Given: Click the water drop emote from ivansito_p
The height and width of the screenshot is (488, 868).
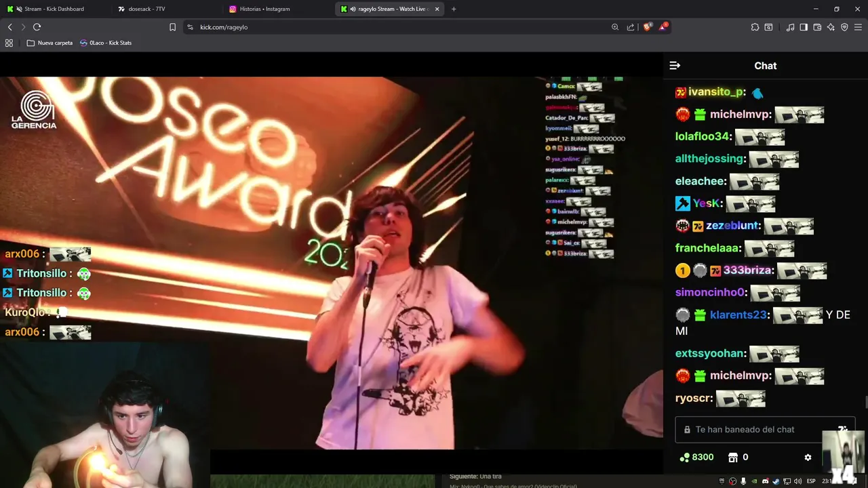Looking at the screenshot, I should (757, 93).
